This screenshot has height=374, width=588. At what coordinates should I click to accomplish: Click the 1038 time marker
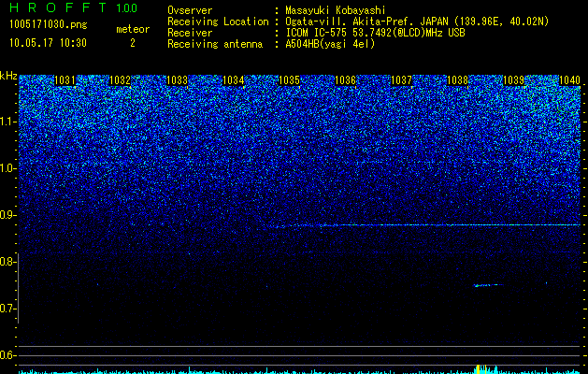click(457, 80)
